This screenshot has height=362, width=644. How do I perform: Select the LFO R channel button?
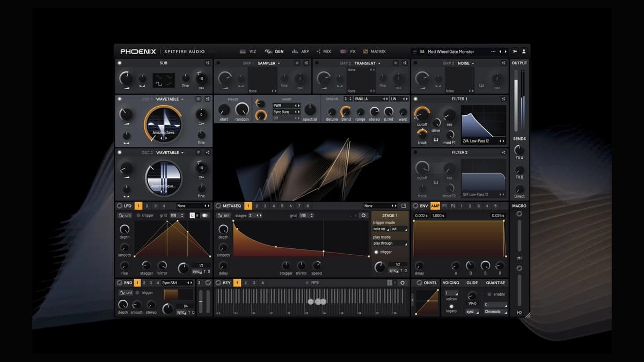tap(197, 215)
